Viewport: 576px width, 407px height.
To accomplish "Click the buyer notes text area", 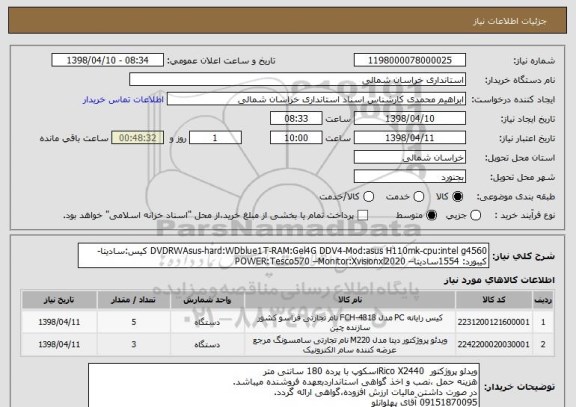I will 284,385.
